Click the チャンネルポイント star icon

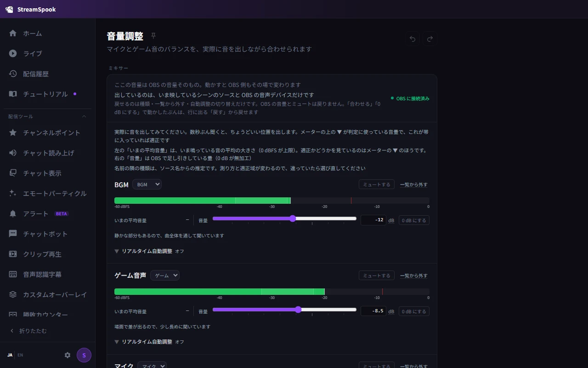(13, 132)
